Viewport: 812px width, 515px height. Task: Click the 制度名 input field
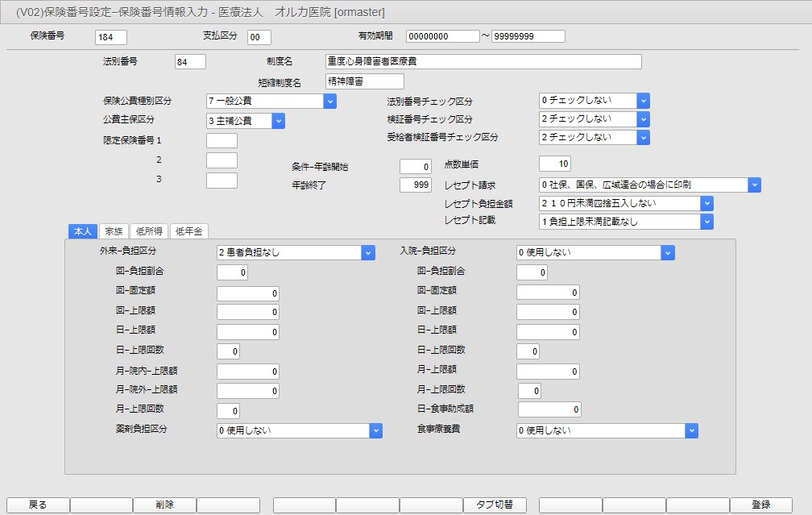point(483,62)
